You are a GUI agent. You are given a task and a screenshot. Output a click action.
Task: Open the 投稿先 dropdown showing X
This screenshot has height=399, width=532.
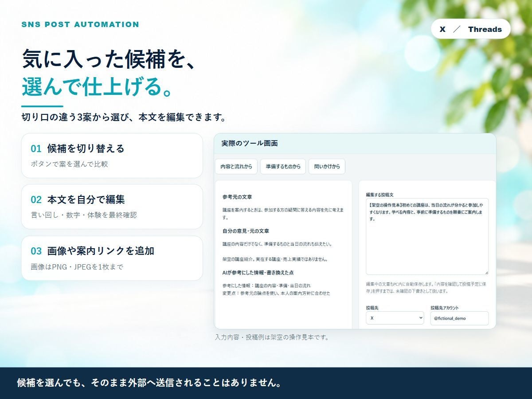[x=395, y=318]
